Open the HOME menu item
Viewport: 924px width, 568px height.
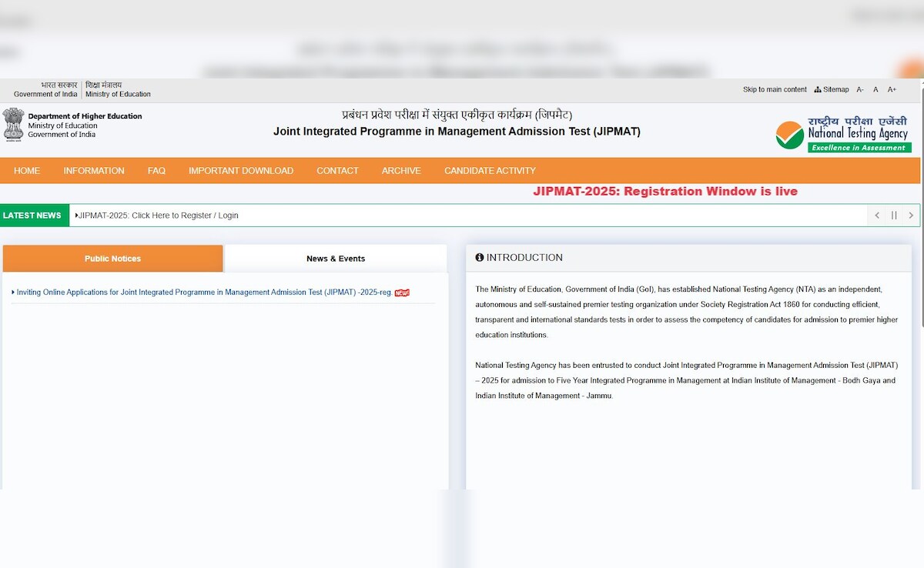27,171
